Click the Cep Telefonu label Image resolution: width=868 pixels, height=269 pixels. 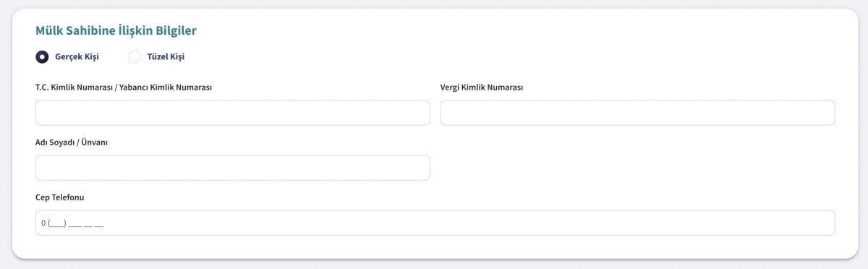coord(60,197)
